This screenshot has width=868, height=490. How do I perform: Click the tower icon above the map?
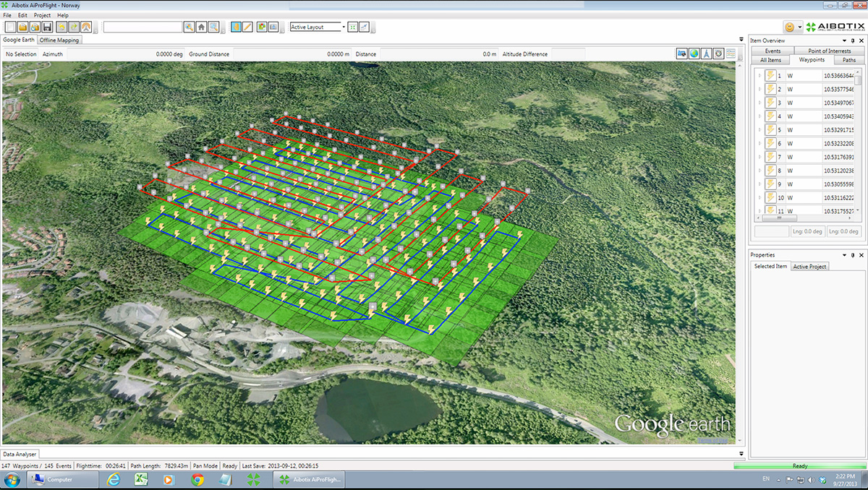(x=706, y=53)
